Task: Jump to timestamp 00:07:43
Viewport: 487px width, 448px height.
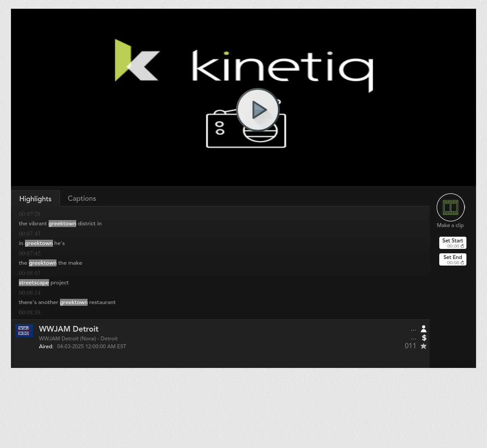Action: pyautogui.click(x=29, y=234)
